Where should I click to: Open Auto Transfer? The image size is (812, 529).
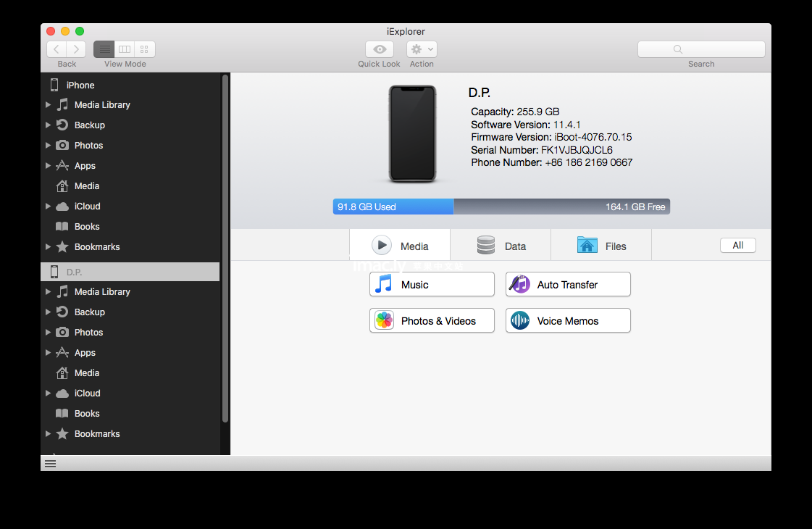(x=568, y=285)
